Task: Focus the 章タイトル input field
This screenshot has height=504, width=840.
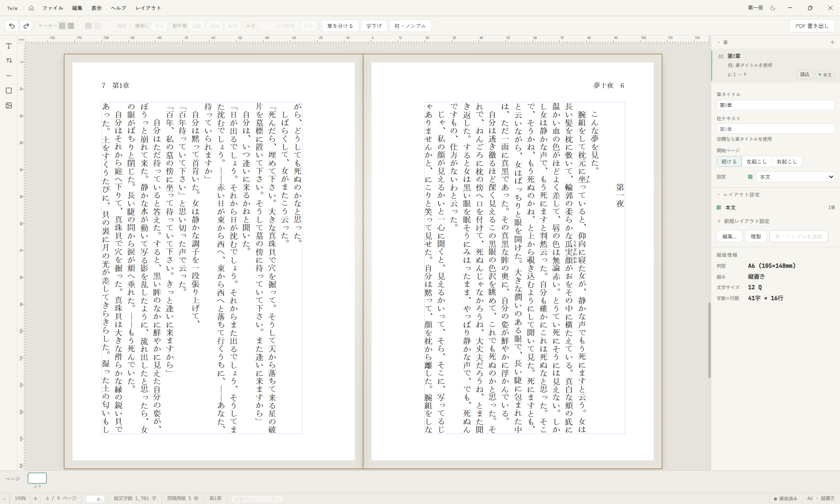Action: tap(775, 105)
